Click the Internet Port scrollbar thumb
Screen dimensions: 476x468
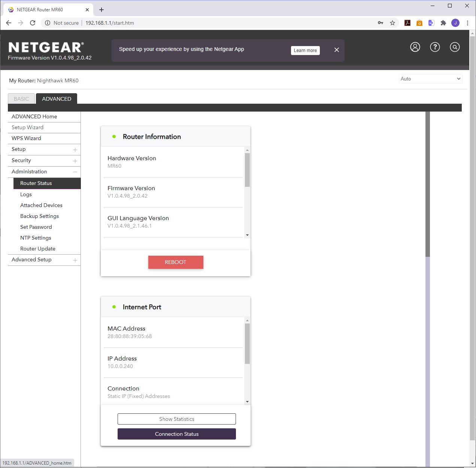click(x=247, y=344)
